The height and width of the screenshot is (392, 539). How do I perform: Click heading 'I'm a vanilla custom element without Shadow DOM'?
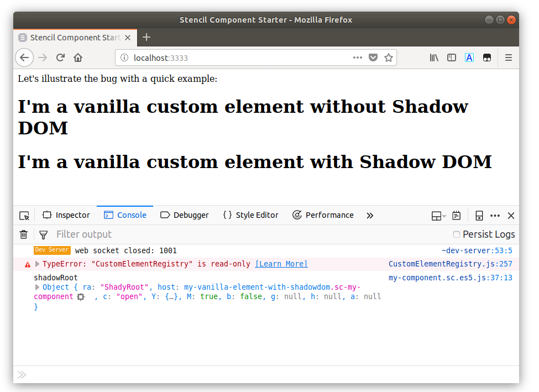[x=243, y=117]
